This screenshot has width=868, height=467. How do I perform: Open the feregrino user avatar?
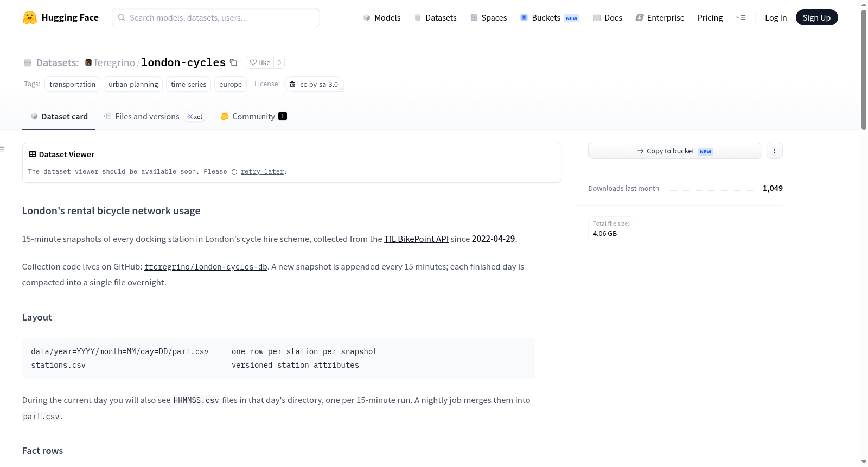click(x=88, y=62)
